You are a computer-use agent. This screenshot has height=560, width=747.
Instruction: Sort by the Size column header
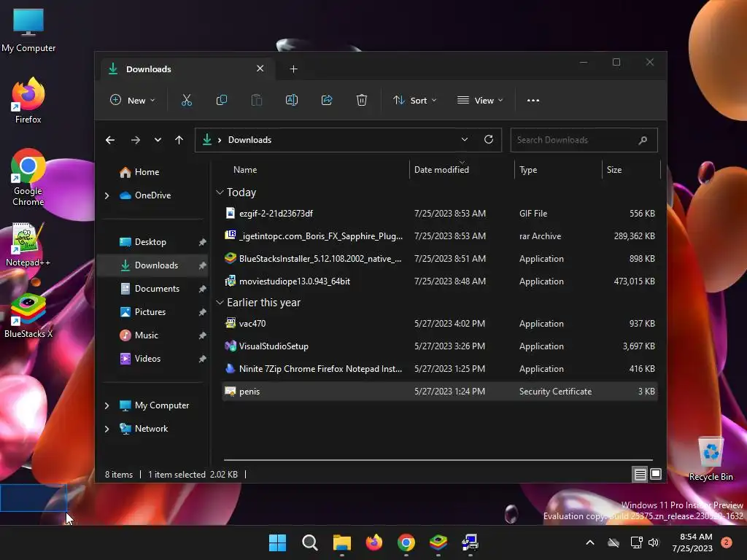tap(614, 170)
